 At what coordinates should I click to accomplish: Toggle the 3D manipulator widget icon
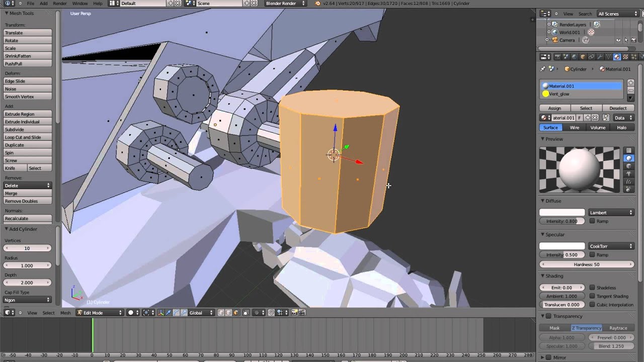click(161, 313)
